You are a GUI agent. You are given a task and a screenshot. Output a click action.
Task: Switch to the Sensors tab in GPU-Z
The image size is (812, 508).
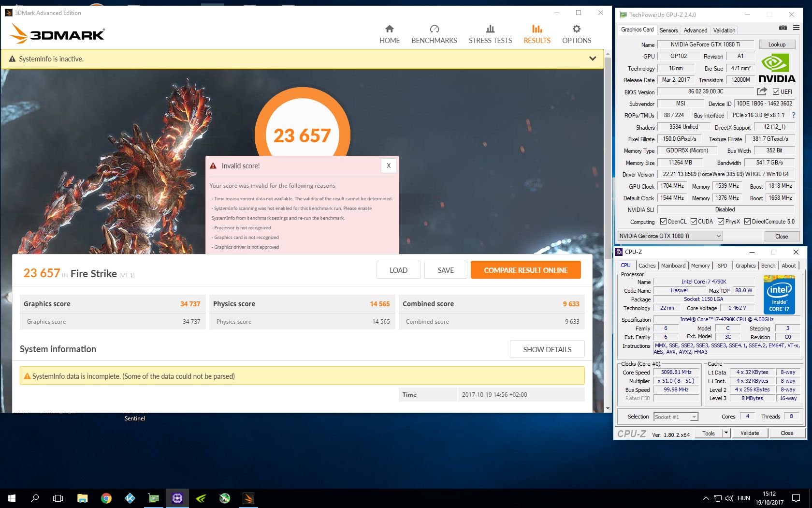pyautogui.click(x=669, y=30)
